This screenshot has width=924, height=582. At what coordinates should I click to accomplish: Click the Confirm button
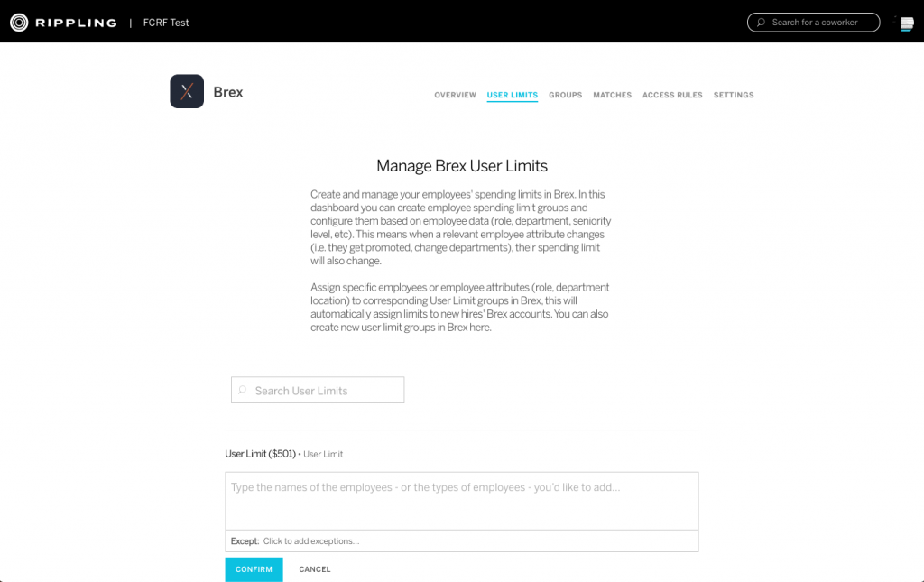(254, 569)
